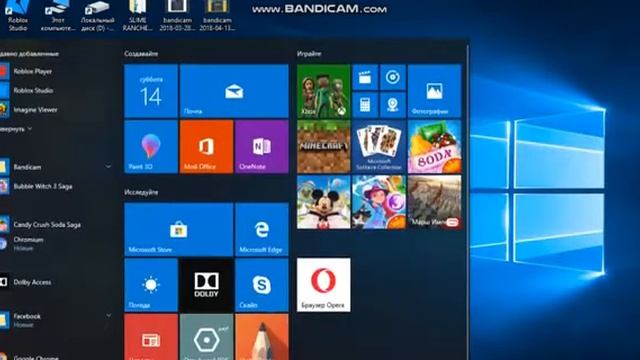Expand the Bandicam folder chevron

pos(108,167)
